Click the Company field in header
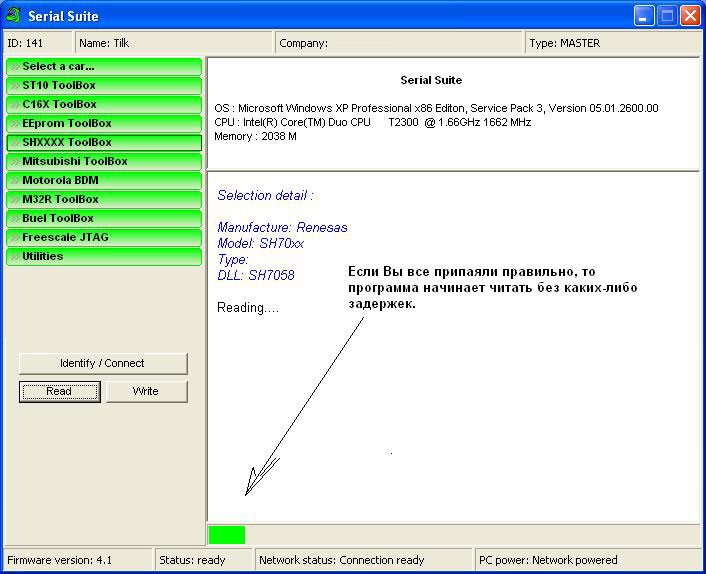The image size is (706, 574). click(399, 43)
